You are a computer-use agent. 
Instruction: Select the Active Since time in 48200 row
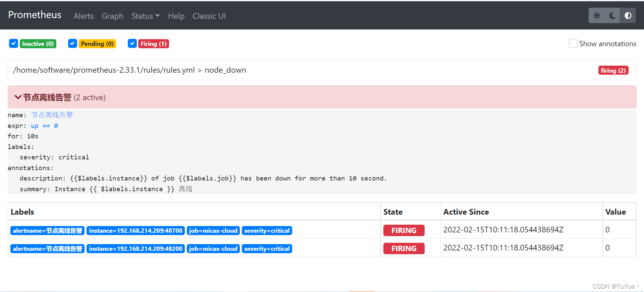click(503, 248)
